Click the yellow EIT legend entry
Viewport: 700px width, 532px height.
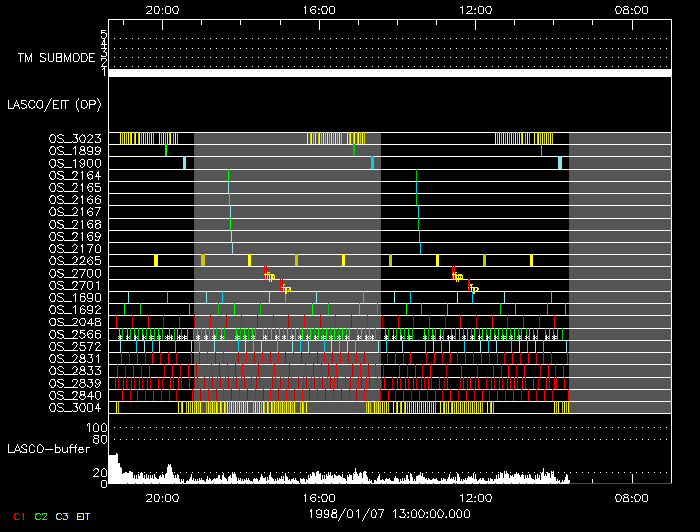pyautogui.click(x=83, y=517)
